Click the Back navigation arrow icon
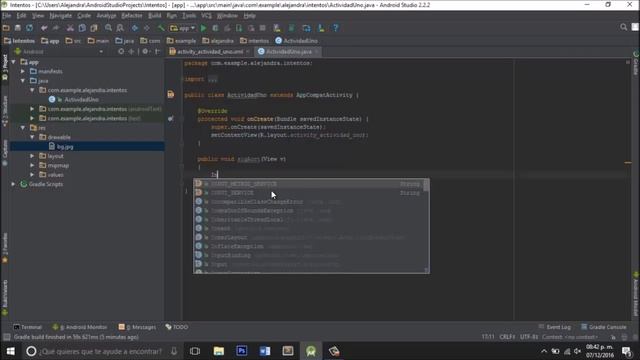This screenshot has height=360, width=640. 135,28
